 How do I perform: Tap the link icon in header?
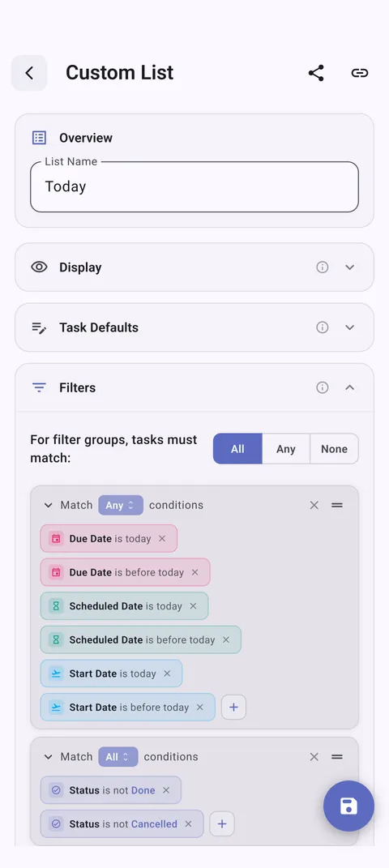tap(360, 73)
